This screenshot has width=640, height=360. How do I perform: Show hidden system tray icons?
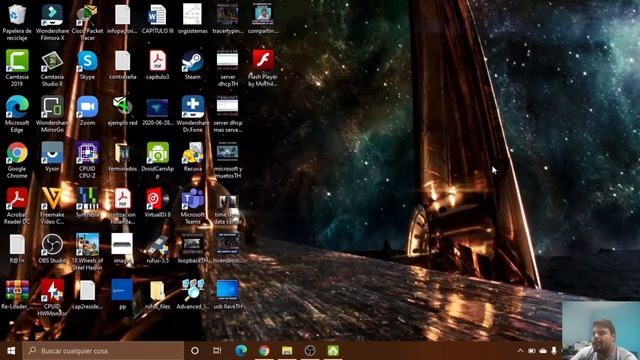[x=520, y=351]
